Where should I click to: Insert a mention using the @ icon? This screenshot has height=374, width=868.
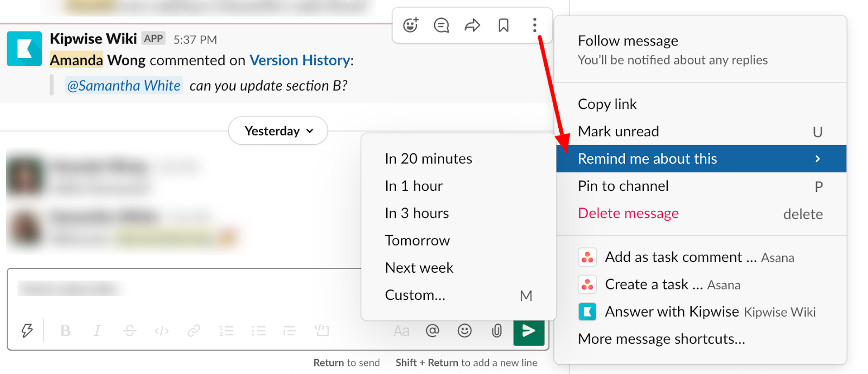432,331
